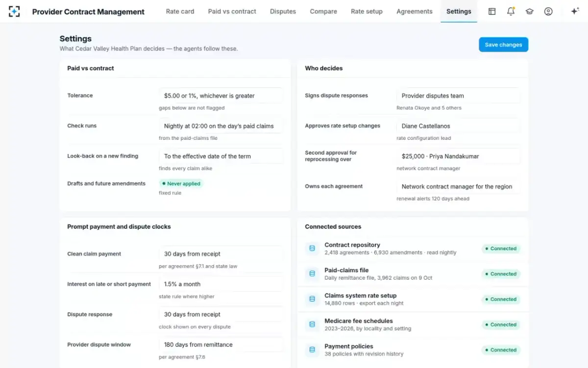Click the graduation cap learning icon
The height and width of the screenshot is (368, 588).
(530, 11)
